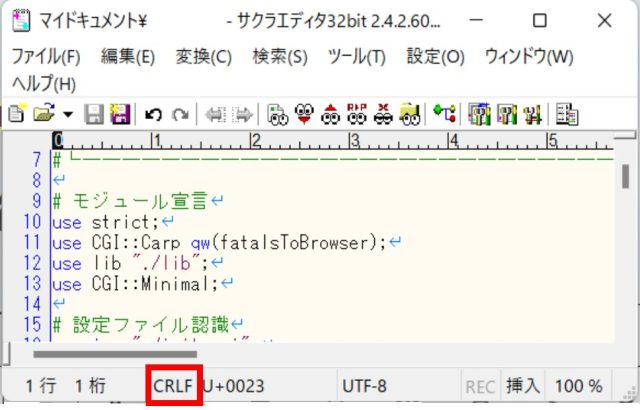
Task: Click the Tag Jump Back icon
Action: 216,115
